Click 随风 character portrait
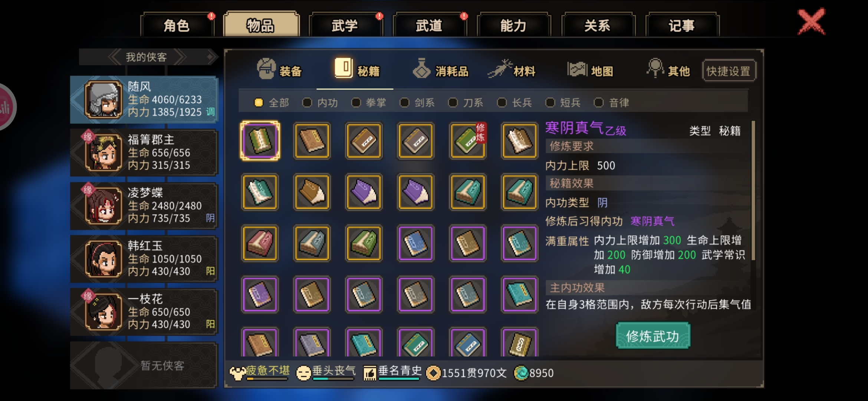The image size is (868, 401). click(x=103, y=100)
